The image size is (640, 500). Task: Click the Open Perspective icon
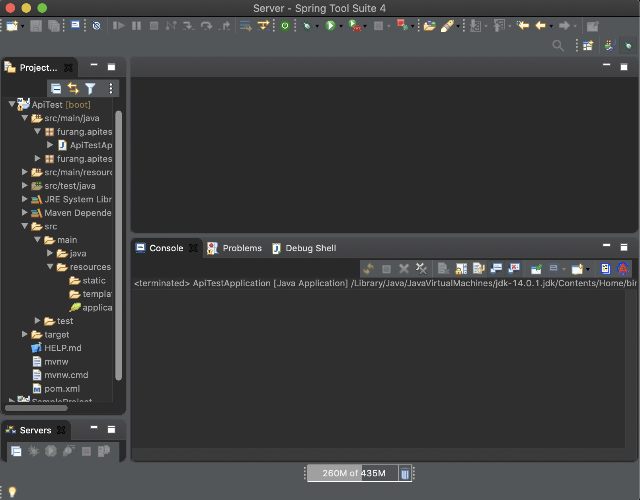pyautogui.click(x=588, y=45)
